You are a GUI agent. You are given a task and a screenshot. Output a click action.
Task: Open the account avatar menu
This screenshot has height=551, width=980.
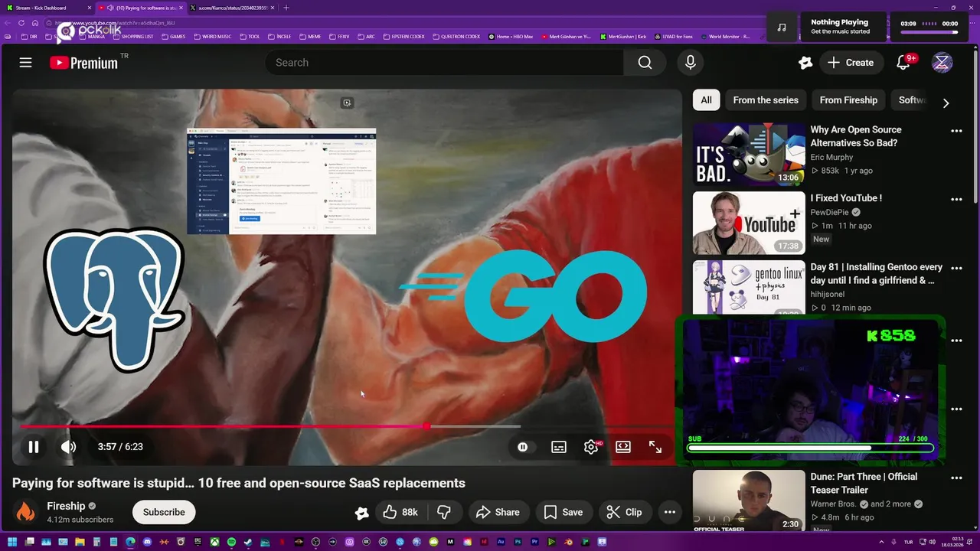coord(942,63)
